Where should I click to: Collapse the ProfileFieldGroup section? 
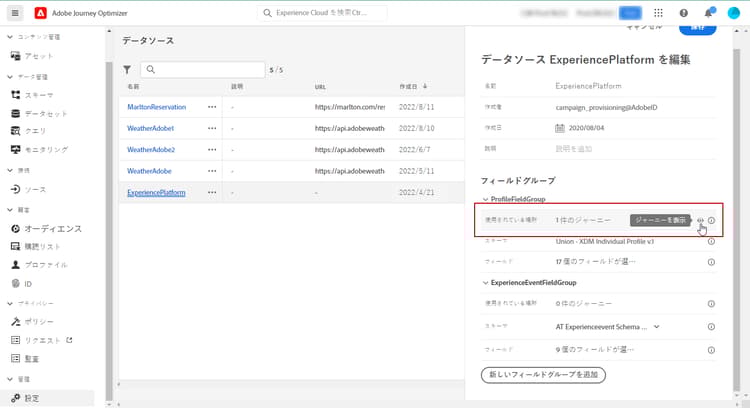[485, 199]
